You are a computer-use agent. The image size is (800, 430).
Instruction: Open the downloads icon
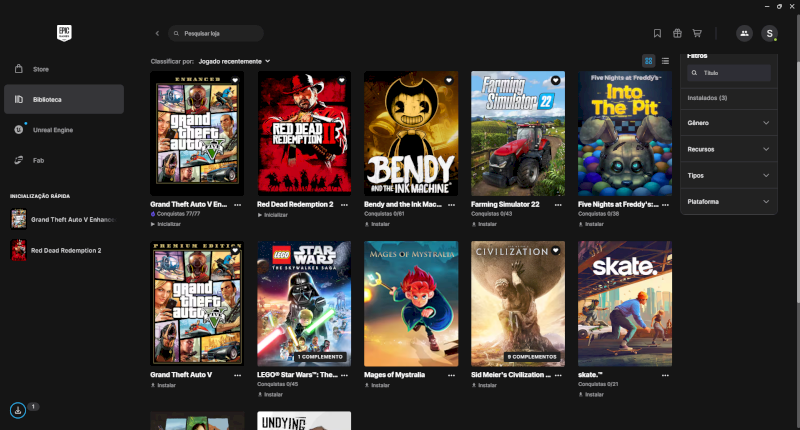click(x=18, y=410)
